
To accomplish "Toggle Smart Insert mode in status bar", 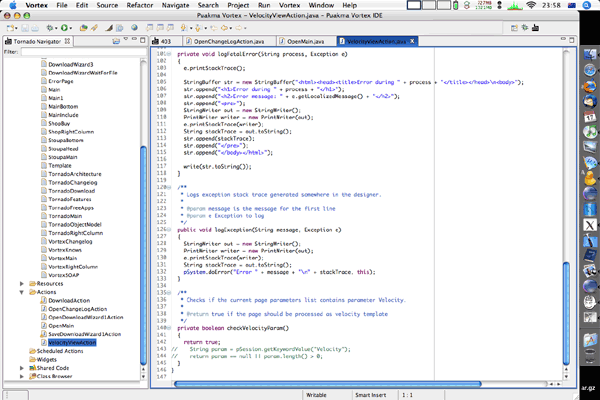I will coord(370,395).
